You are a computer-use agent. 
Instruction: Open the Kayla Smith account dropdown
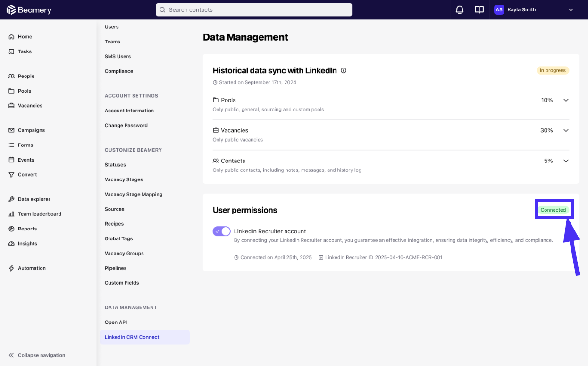(571, 10)
